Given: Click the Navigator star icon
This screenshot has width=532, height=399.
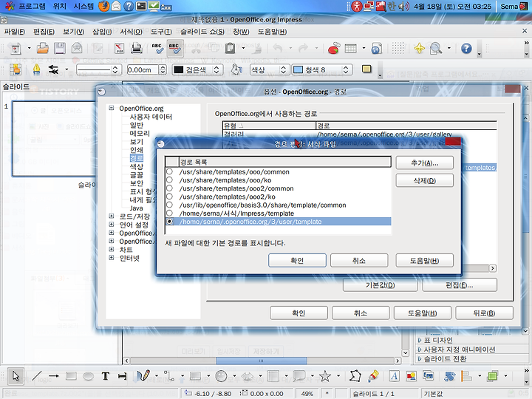Looking at the screenshot, I should 420,49.
